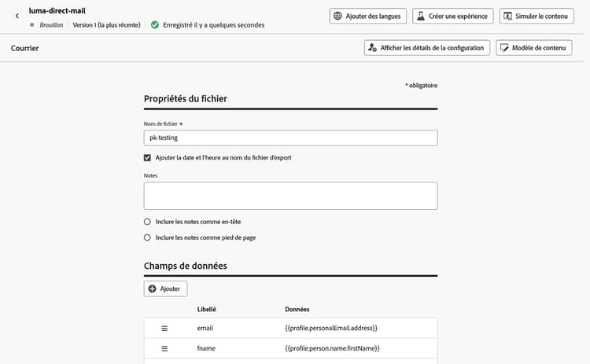Click the drag handle for email row
The width and height of the screenshot is (590, 364).
[164, 328]
